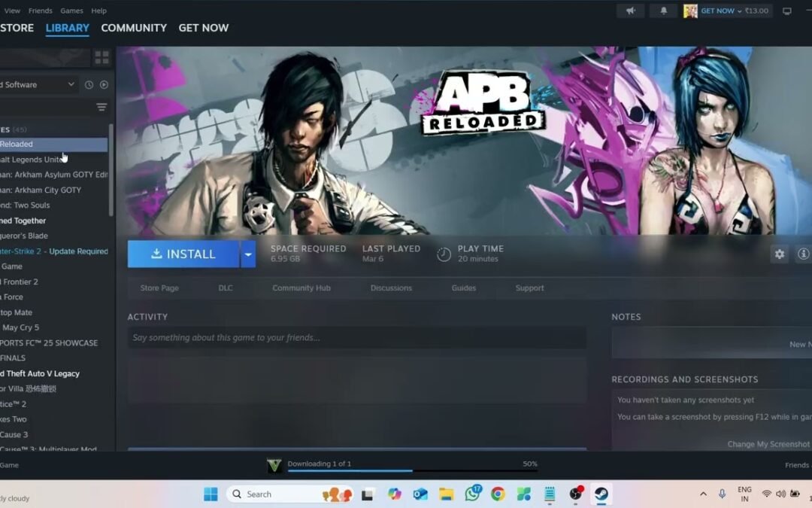Open Task View on the taskbar
The width and height of the screenshot is (812, 508).
coord(368,494)
